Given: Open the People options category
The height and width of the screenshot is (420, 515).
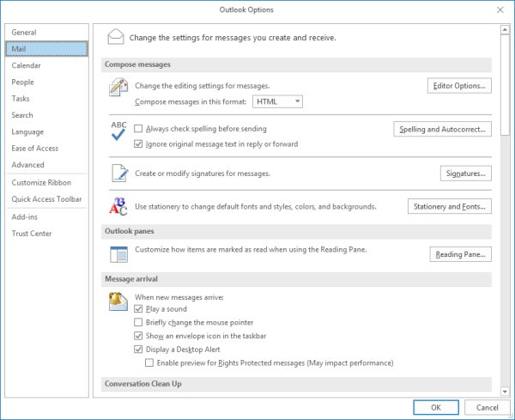Looking at the screenshot, I should 46,82.
